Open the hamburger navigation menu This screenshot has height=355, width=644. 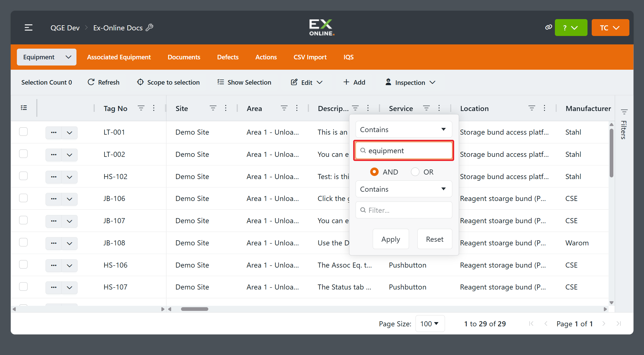(x=28, y=28)
